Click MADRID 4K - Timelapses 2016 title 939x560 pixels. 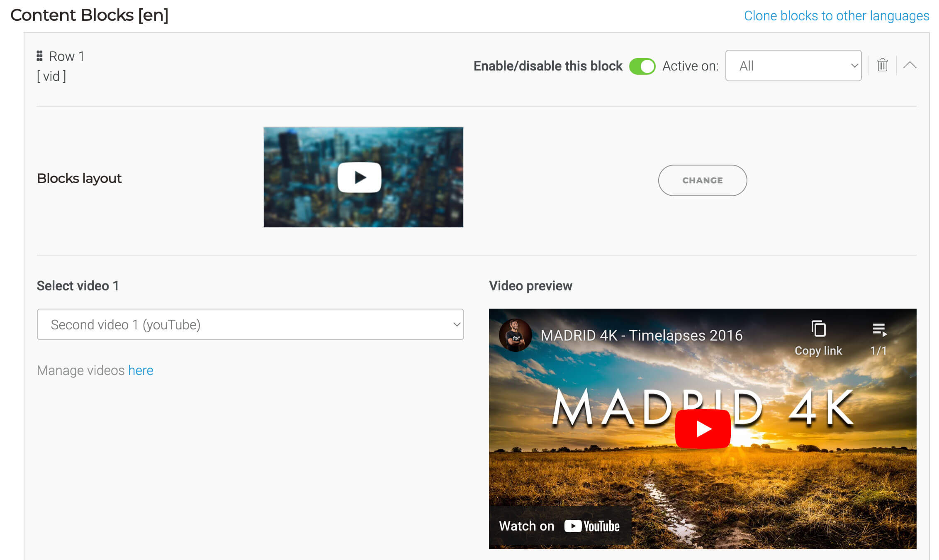[x=641, y=335]
